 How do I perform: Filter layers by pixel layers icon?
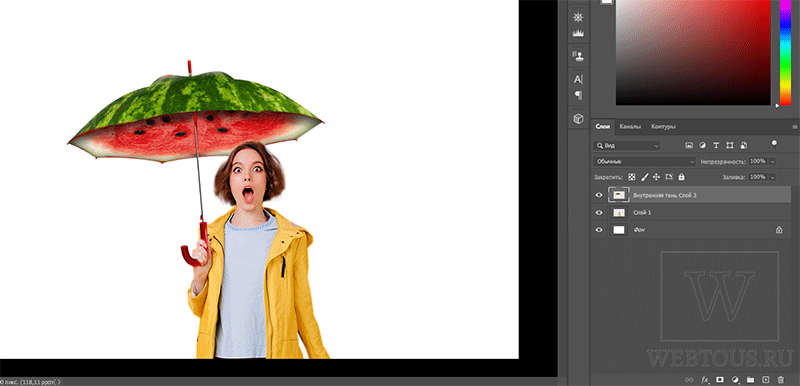(689, 145)
